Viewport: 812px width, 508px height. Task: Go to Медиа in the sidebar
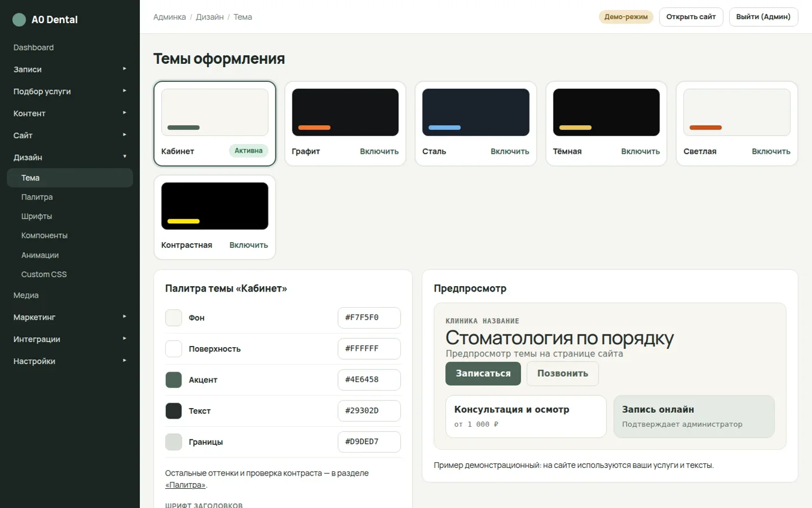coord(70,295)
